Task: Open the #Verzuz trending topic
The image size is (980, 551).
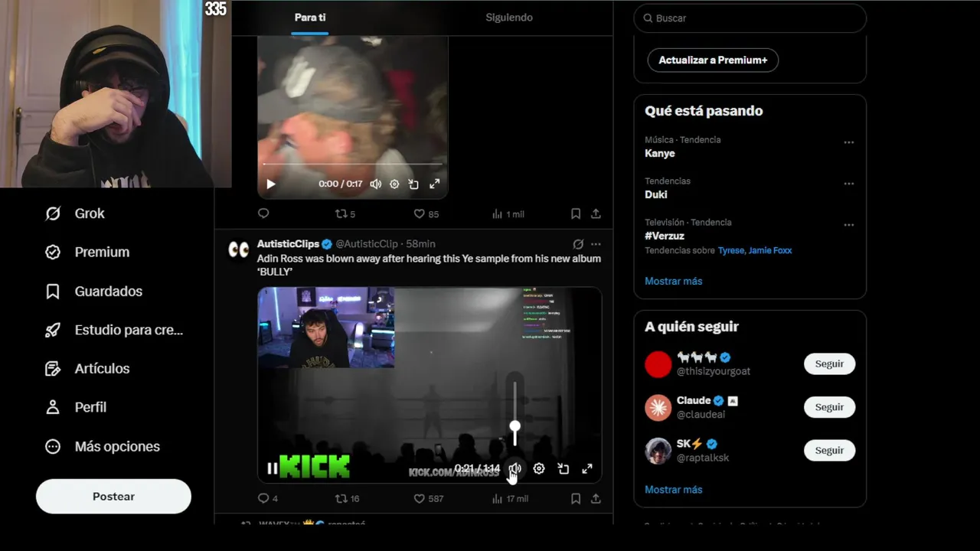Action: coord(665,236)
